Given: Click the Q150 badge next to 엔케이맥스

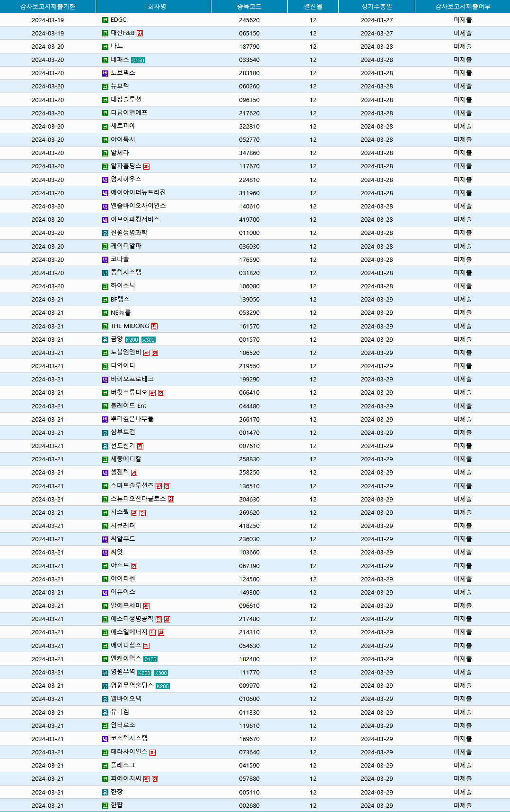Looking at the screenshot, I should click(150, 659).
